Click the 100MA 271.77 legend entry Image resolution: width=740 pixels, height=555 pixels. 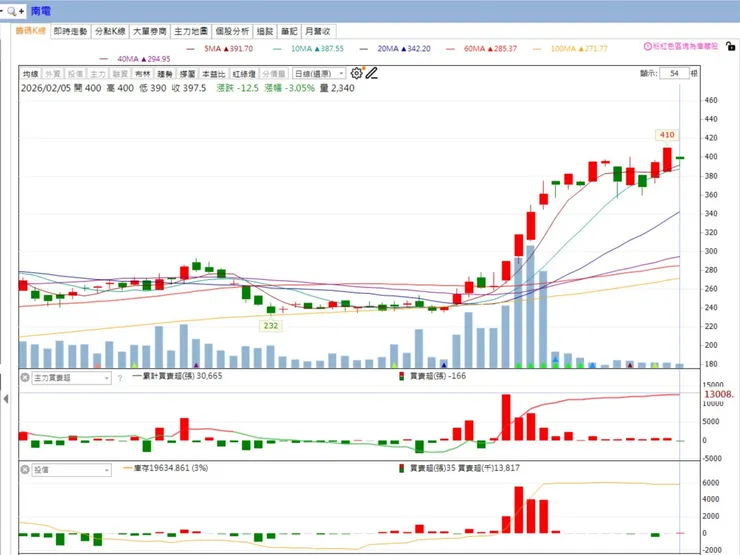(x=570, y=49)
